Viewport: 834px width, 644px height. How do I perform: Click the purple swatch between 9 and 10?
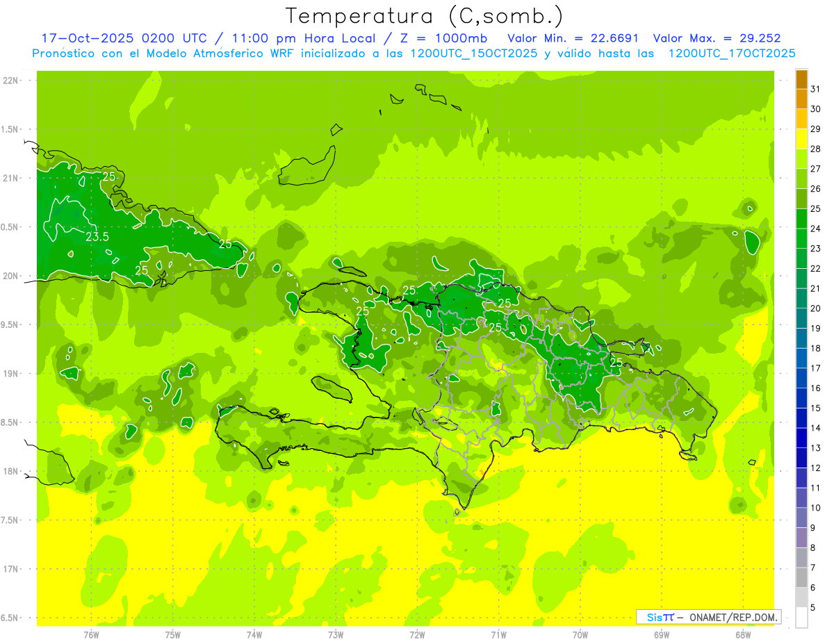pos(801,518)
